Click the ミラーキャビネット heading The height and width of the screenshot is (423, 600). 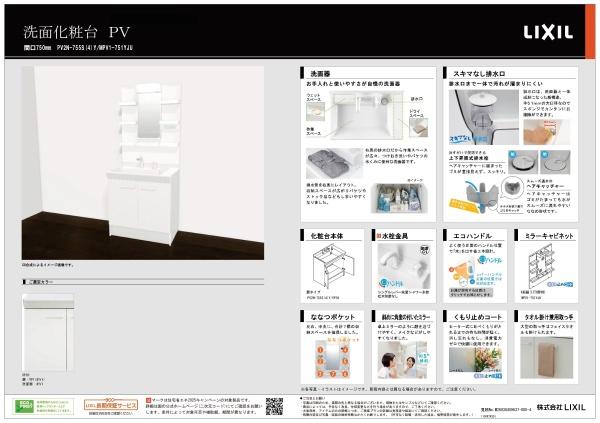pyautogui.click(x=549, y=236)
